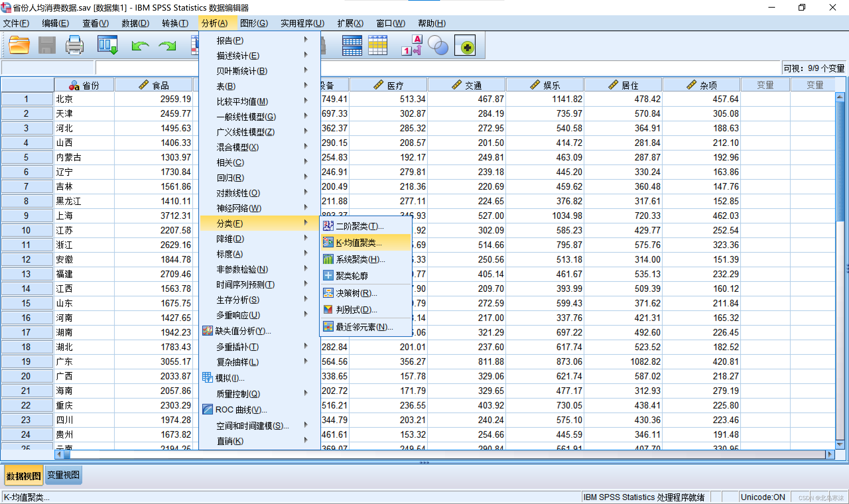The width and height of the screenshot is (849, 504).
Task: Click the Save floppy disk icon
Action: pyautogui.click(x=47, y=45)
